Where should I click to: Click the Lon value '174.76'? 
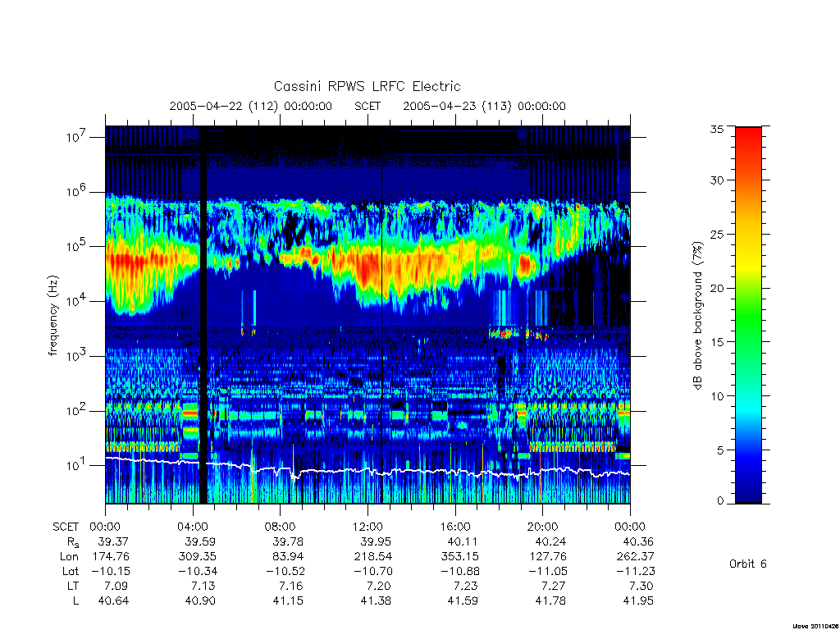tap(111, 557)
